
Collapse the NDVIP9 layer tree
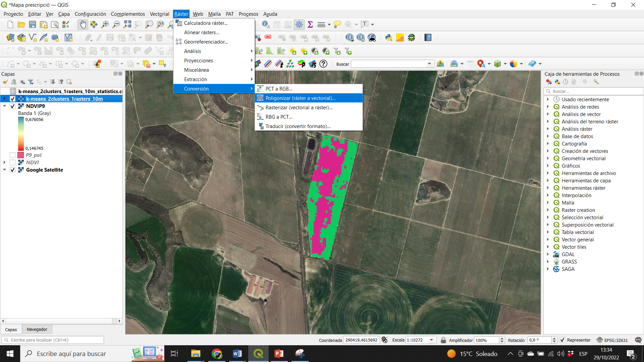pyautogui.click(x=5, y=106)
